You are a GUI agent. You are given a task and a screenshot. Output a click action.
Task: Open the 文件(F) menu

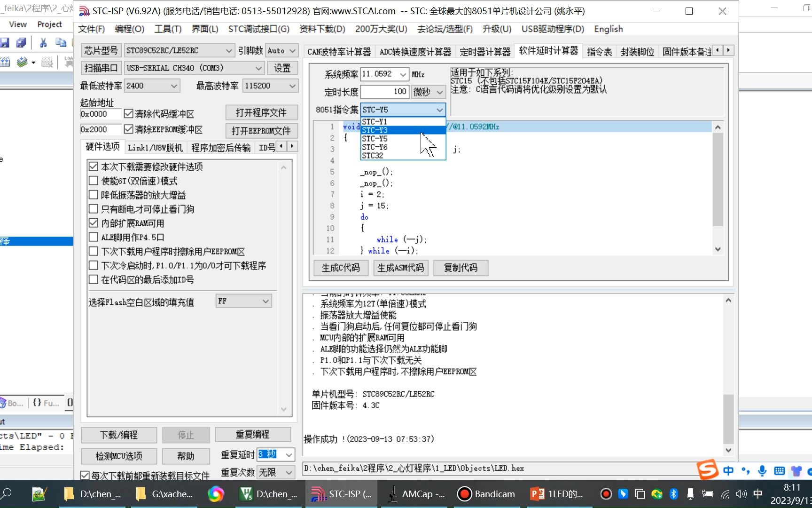coord(91,29)
